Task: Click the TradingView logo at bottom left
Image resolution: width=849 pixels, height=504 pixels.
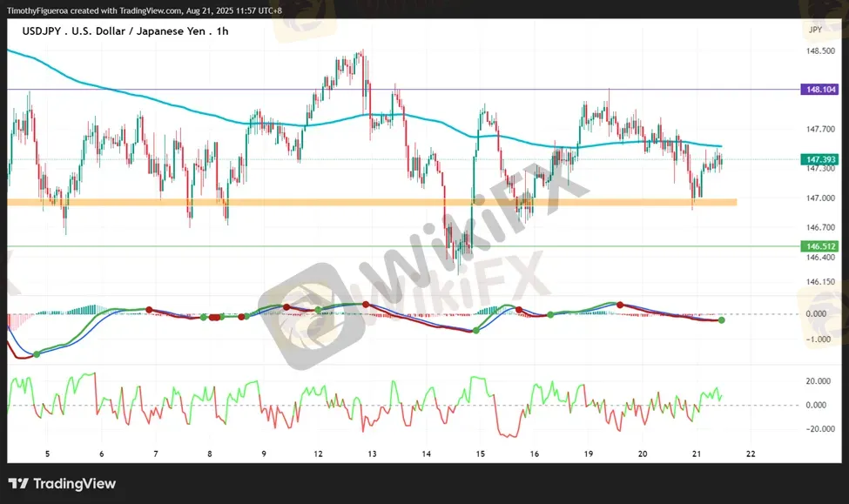Action: coord(62,484)
